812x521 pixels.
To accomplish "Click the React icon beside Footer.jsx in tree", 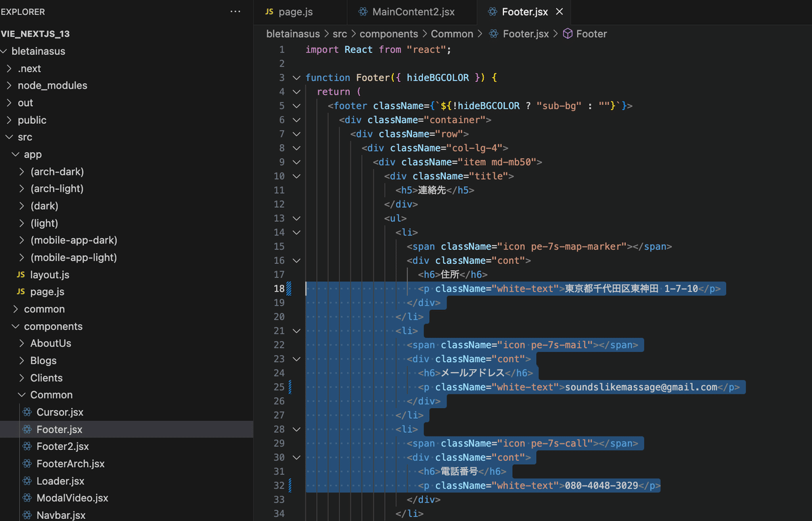I will click(x=27, y=429).
